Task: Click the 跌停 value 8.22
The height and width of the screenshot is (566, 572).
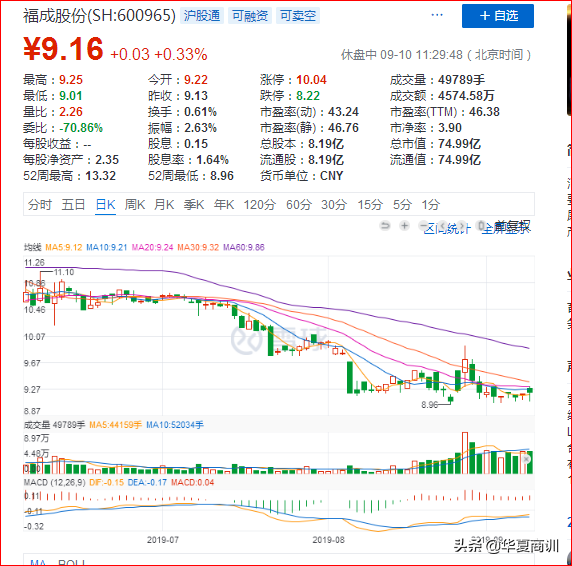Action: tap(308, 96)
